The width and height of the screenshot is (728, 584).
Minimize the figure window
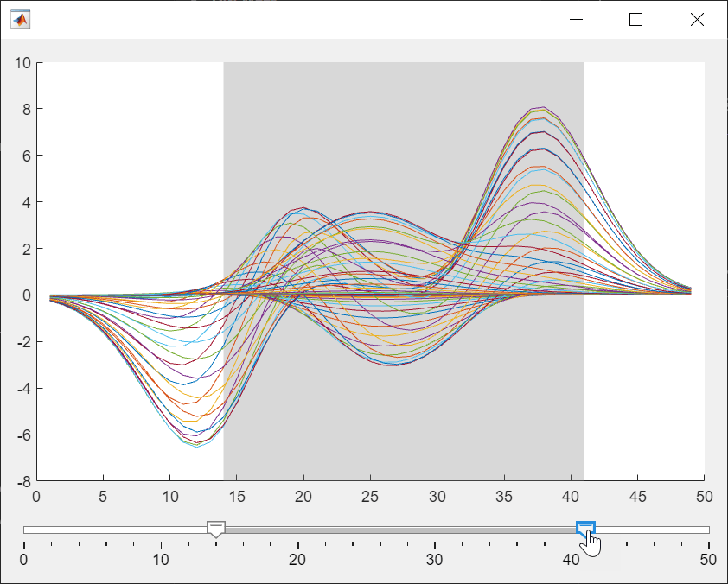pos(576,20)
